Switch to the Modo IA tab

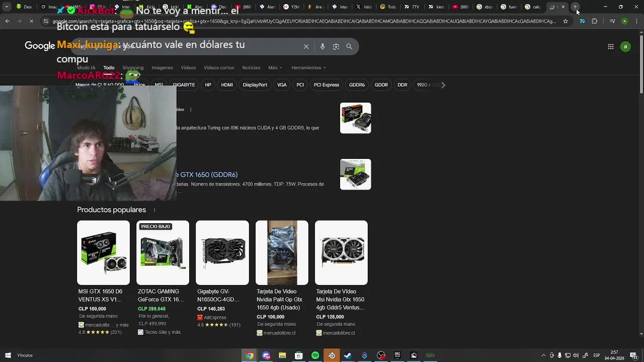tap(86, 68)
